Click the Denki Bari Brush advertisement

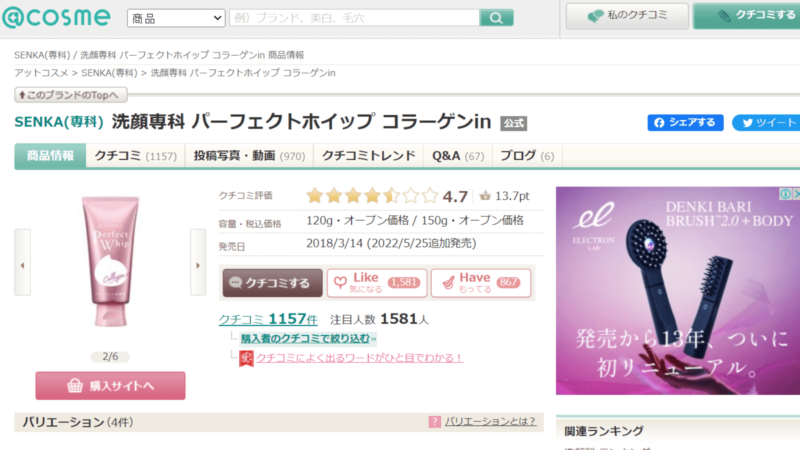pos(678,291)
